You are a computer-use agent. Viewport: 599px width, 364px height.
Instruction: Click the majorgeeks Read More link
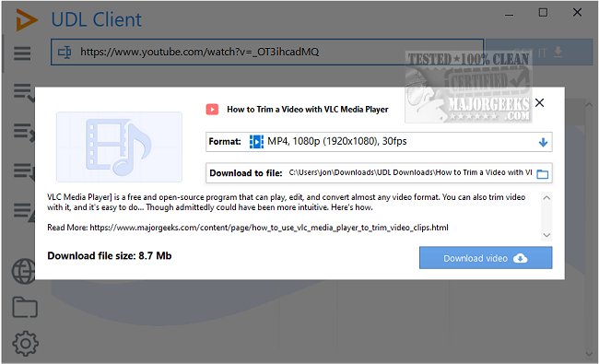pos(269,228)
